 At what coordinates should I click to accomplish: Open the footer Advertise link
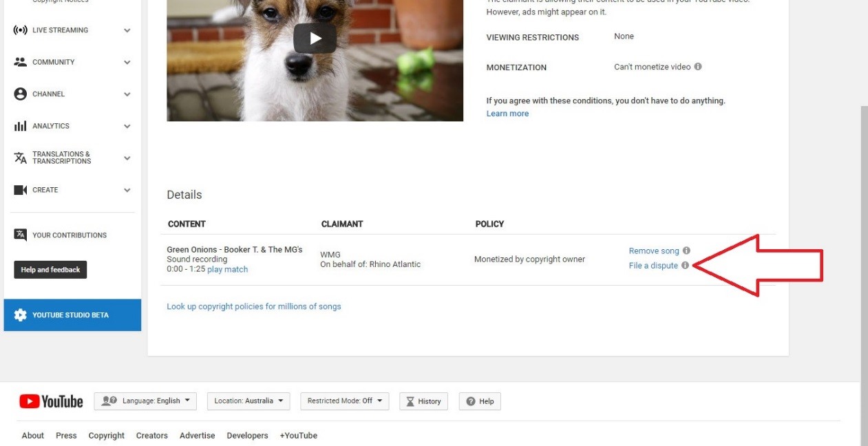coord(198,436)
